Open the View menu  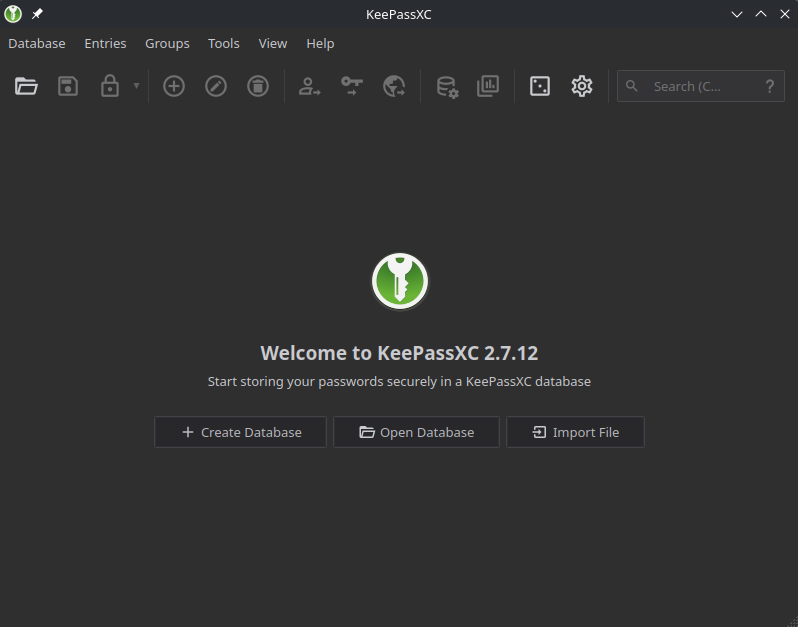[273, 44]
